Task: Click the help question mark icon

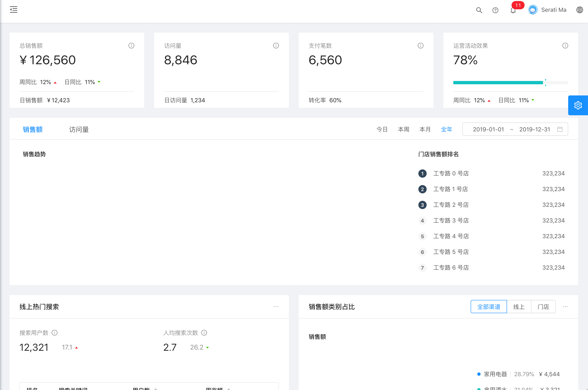Action: 495,10
